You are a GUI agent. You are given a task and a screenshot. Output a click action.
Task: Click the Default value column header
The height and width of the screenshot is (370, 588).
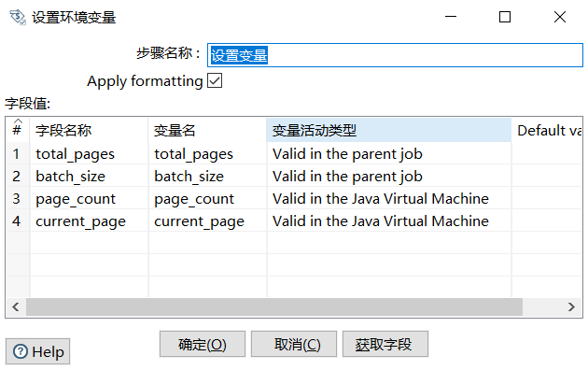pos(547,130)
